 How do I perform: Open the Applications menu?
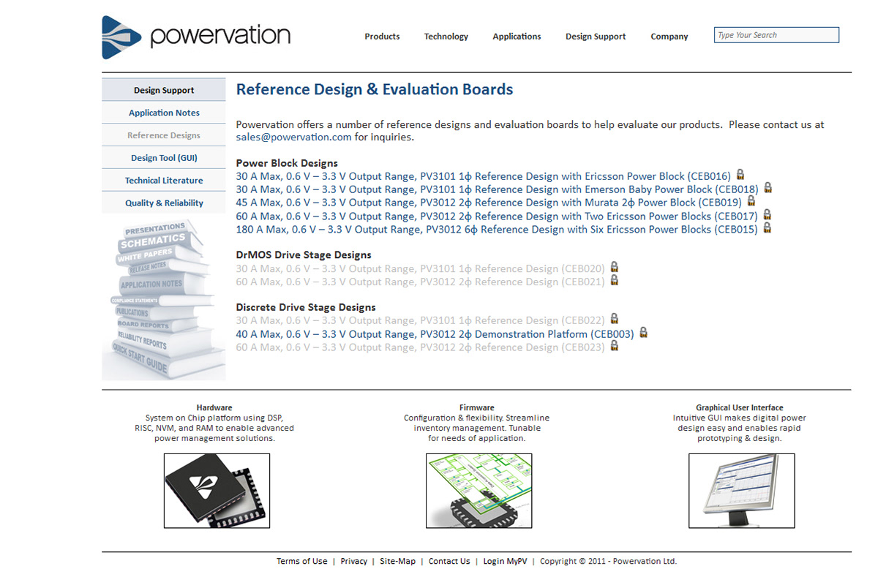(x=517, y=37)
